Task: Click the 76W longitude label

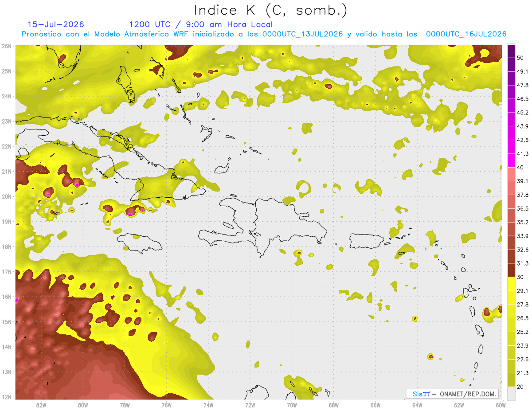Action: (166, 405)
